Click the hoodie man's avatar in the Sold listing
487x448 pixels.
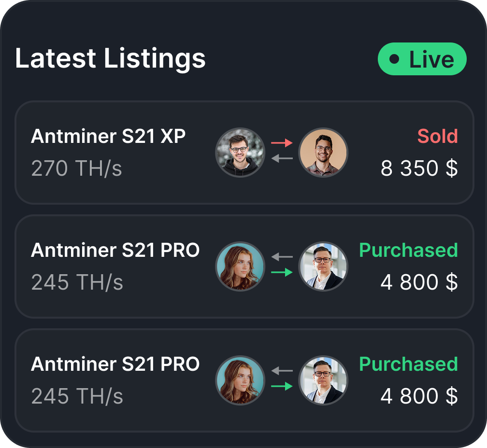tap(240, 153)
